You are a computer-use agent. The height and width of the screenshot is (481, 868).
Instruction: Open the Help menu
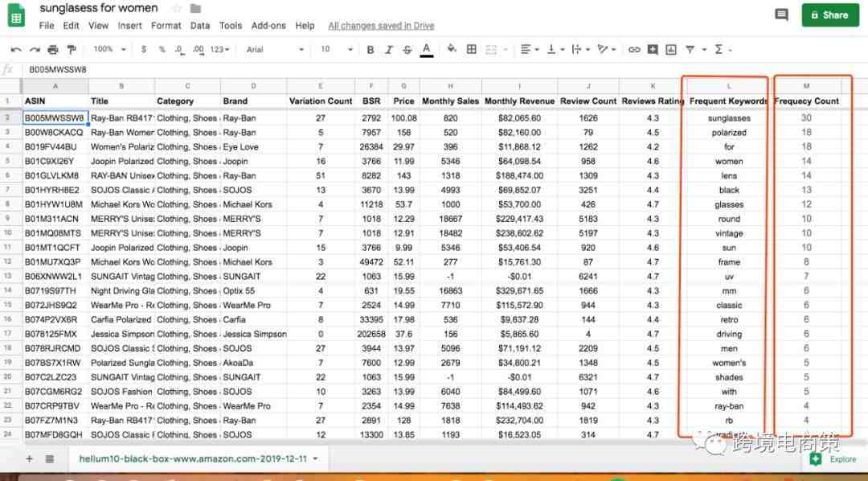pos(305,26)
